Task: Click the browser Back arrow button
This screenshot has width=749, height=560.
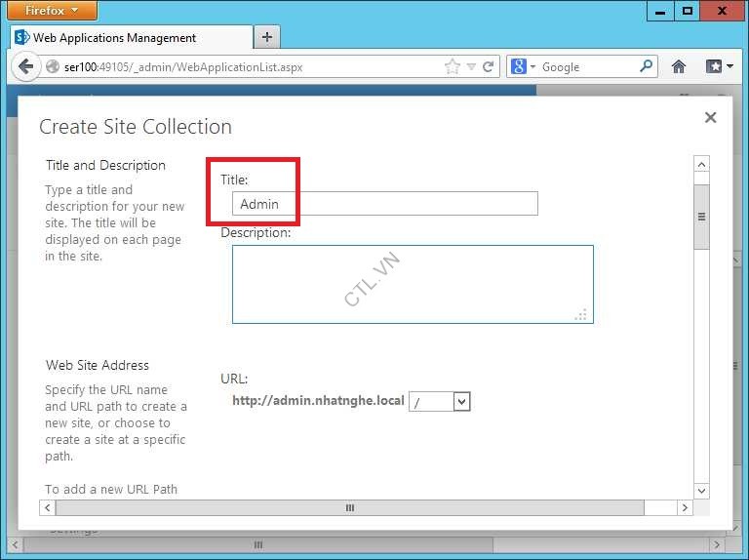Action: click(26, 67)
